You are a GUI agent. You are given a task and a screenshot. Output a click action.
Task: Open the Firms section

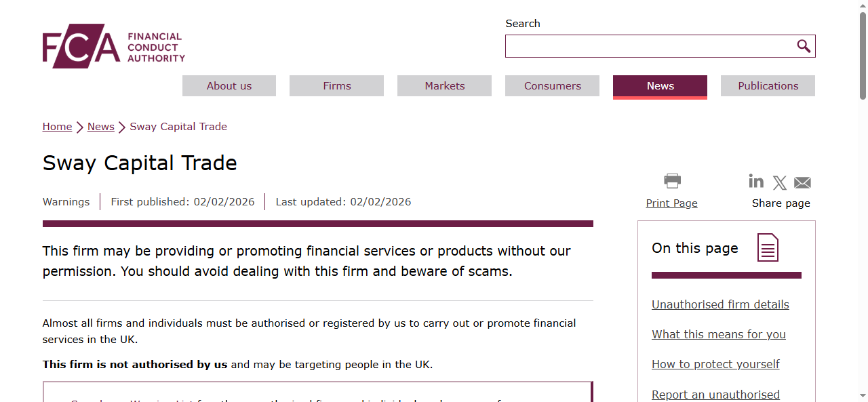click(x=336, y=85)
